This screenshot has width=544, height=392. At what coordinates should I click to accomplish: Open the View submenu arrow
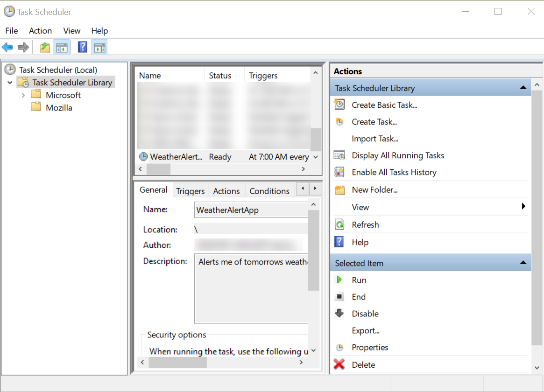click(523, 206)
